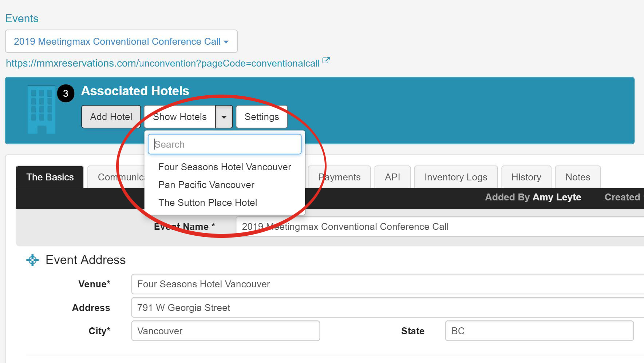Open the 2019 Meetingmax event selector dropdown

[121, 41]
